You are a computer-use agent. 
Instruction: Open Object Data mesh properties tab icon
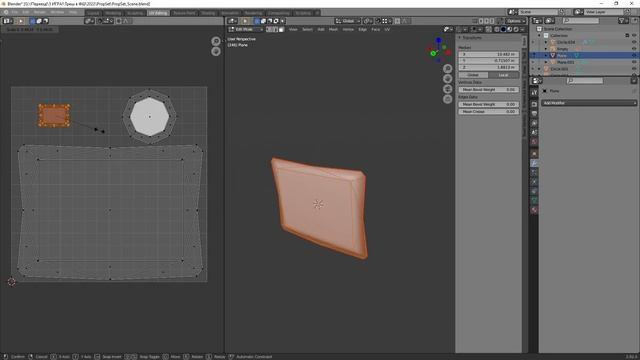[x=534, y=200]
